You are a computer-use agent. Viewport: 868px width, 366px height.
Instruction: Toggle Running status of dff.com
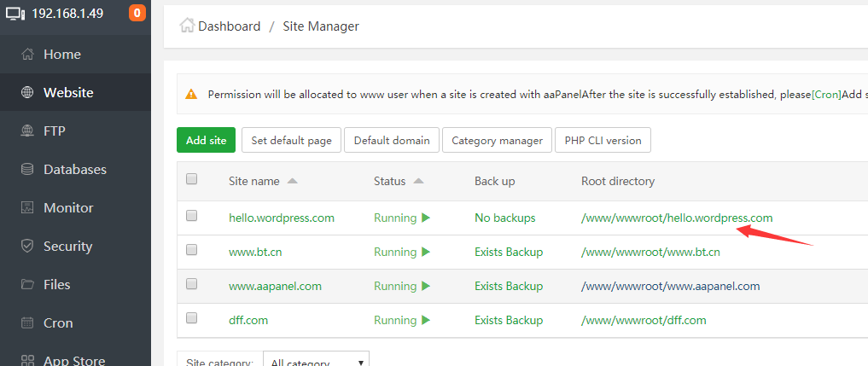[x=401, y=321]
